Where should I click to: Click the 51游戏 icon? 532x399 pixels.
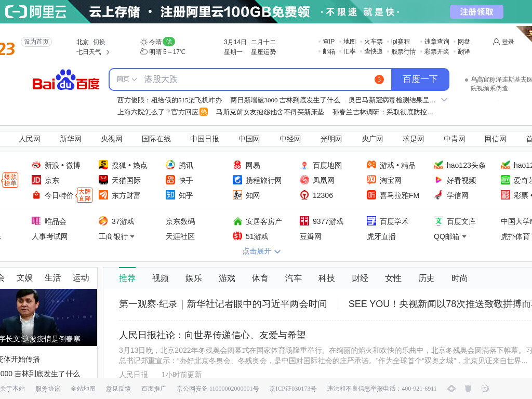[237, 236]
